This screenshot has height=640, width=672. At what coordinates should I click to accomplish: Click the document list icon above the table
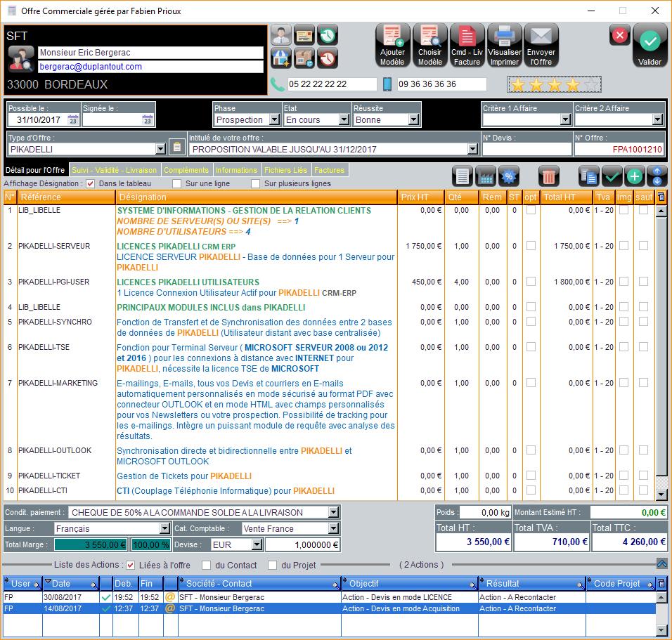[463, 176]
